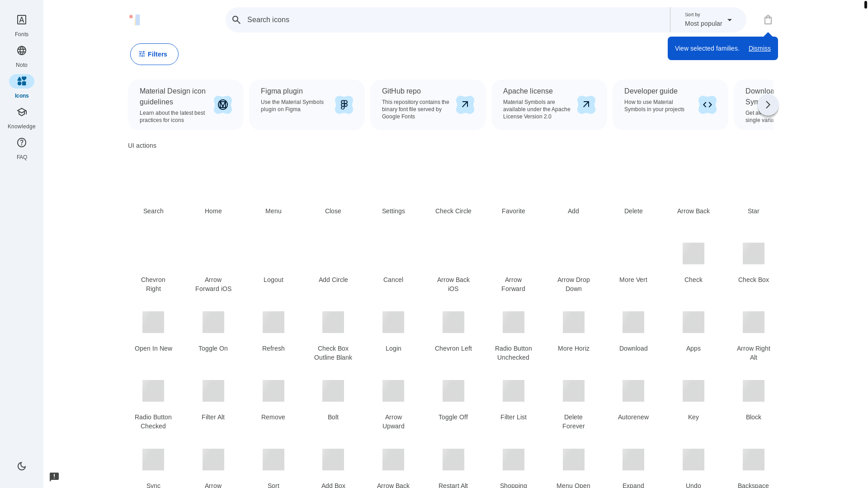Select the Block icon tile
Image resolution: width=868 pixels, height=488 pixels.
coord(753,391)
